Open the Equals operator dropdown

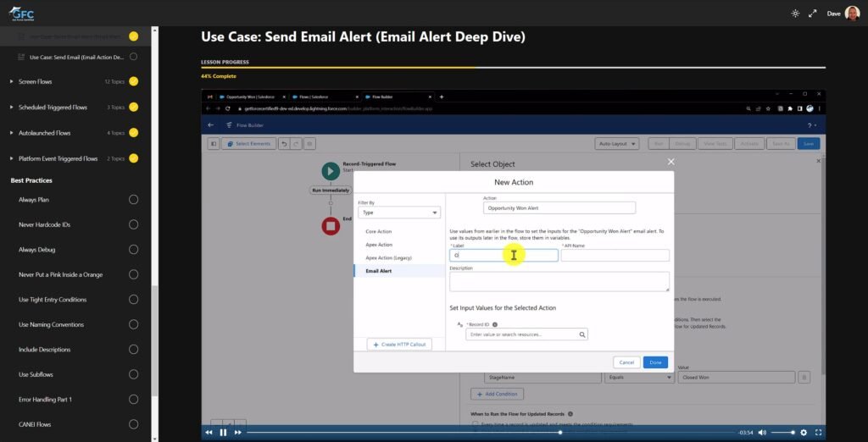(x=639, y=378)
